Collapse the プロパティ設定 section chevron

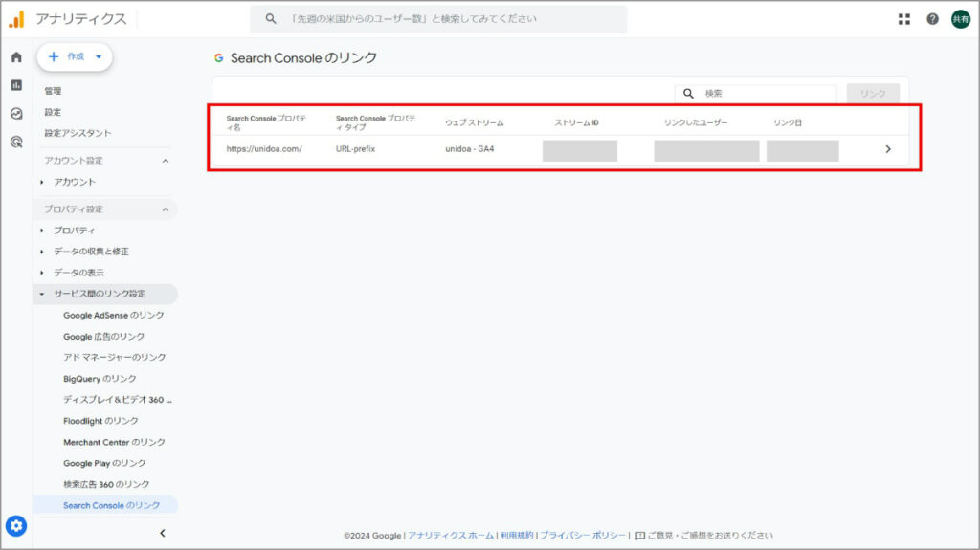(x=166, y=209)
